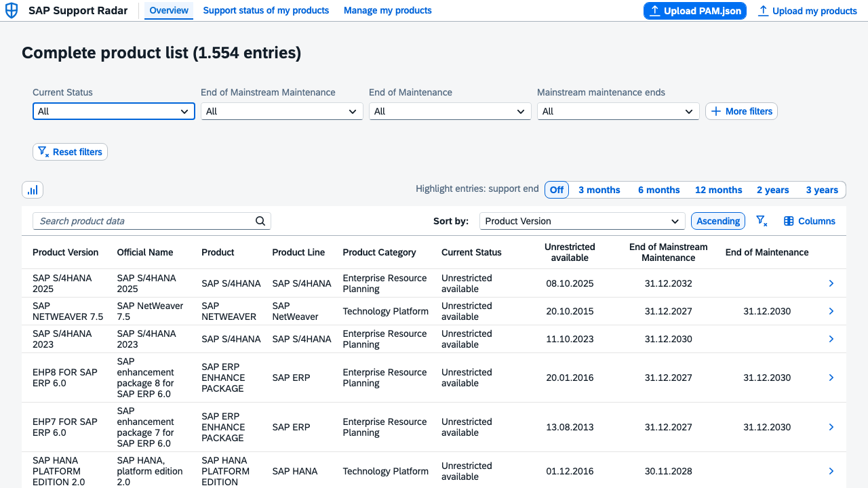Open the Current Status dropdown
This screenshot has width=868, height=488.
114,111
